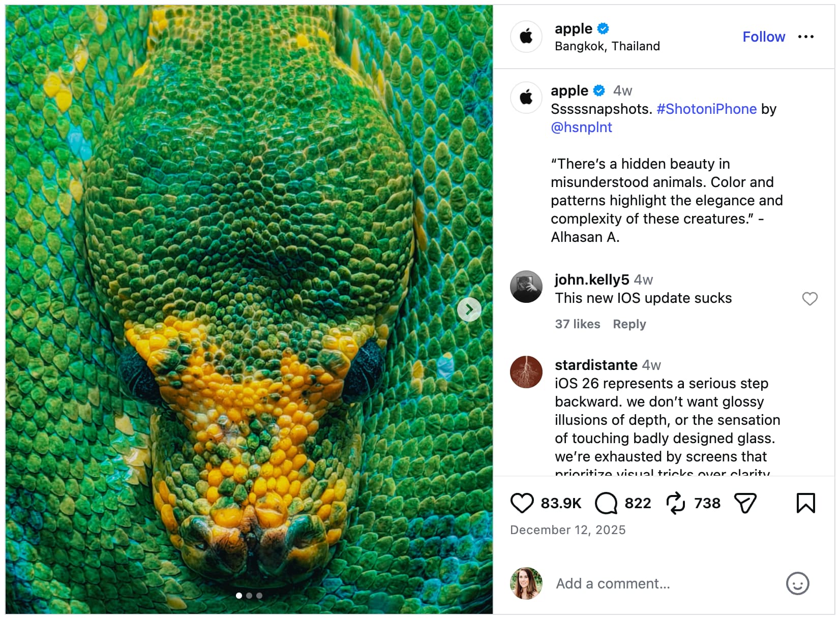Save the post with the bookmark icon
The width and height of the screenshot is (840, 620).
tap(806, 504)
